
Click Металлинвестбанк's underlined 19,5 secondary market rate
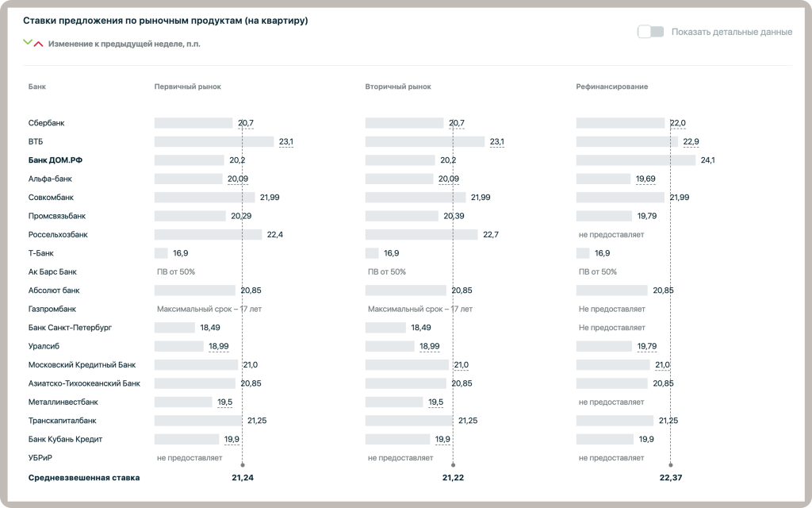(435, 402)
